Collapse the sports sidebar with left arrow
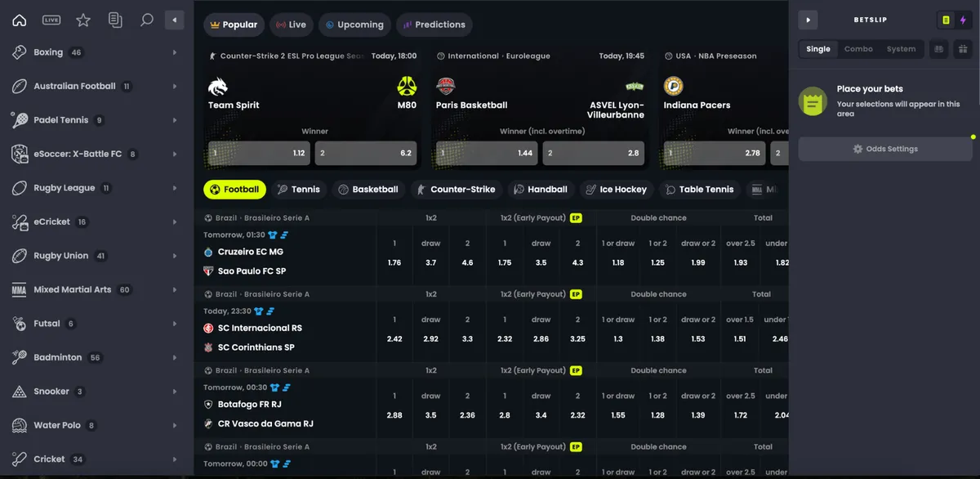Screen dimensions: 980x479 point(174,20)
